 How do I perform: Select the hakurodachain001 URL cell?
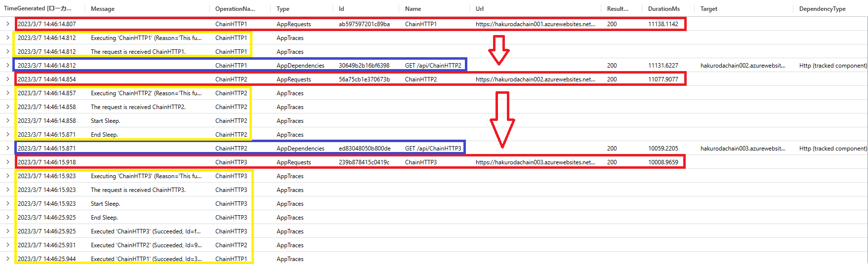click(x=535, y=24)
